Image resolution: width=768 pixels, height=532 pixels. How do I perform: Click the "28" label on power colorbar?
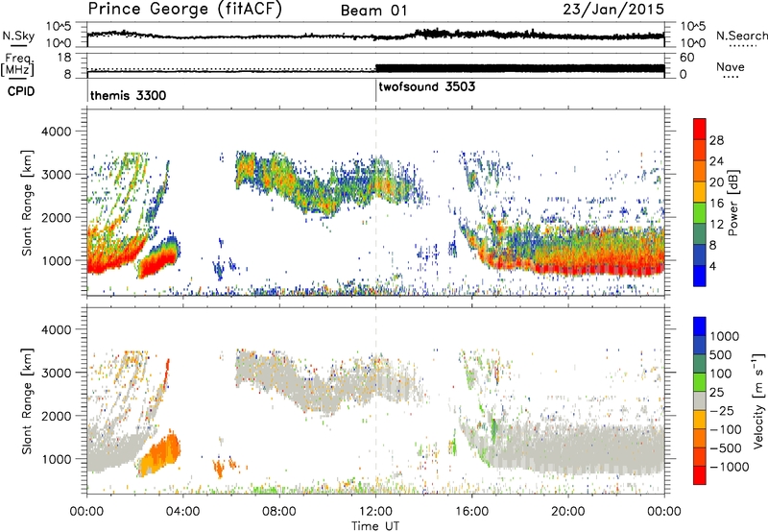click(x=716, y=140)
